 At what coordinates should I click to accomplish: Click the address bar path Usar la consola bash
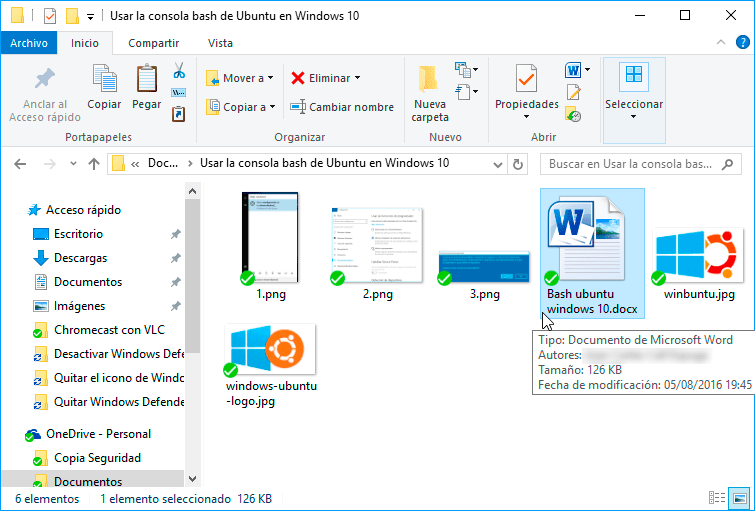[325, 163]
